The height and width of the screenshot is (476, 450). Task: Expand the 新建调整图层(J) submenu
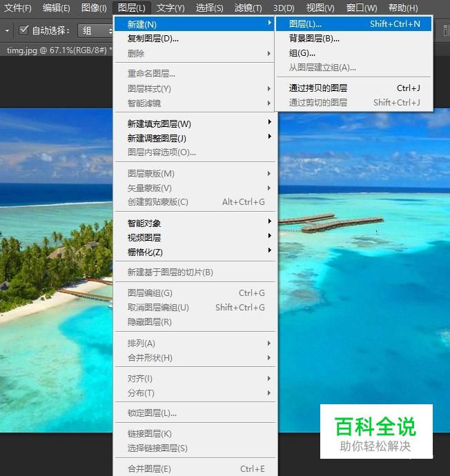195,138
